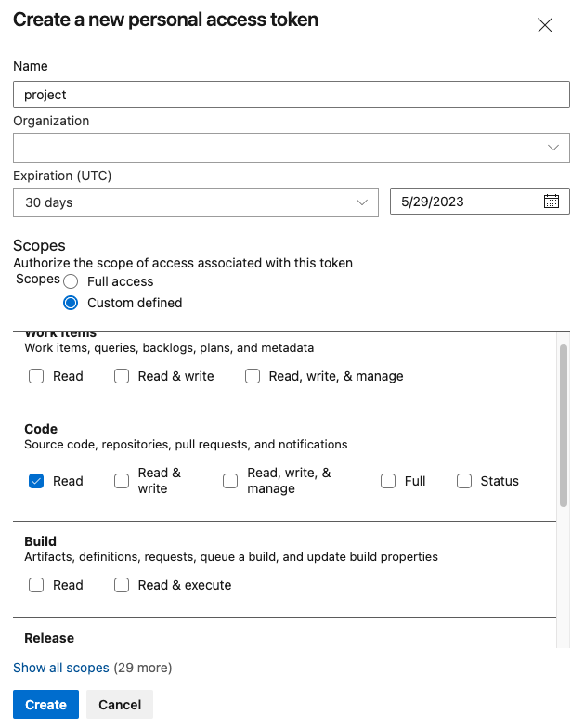
Task: Check the Build Read checkbox
Action: point(36,585)
